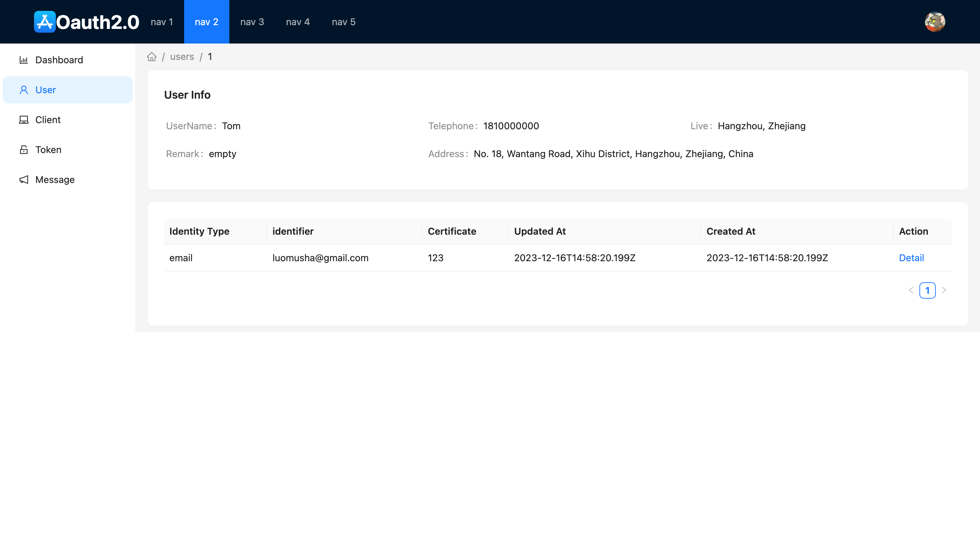Open nav 5 in top menu
The image size is (980, 536).
click(x=343, y=22)
